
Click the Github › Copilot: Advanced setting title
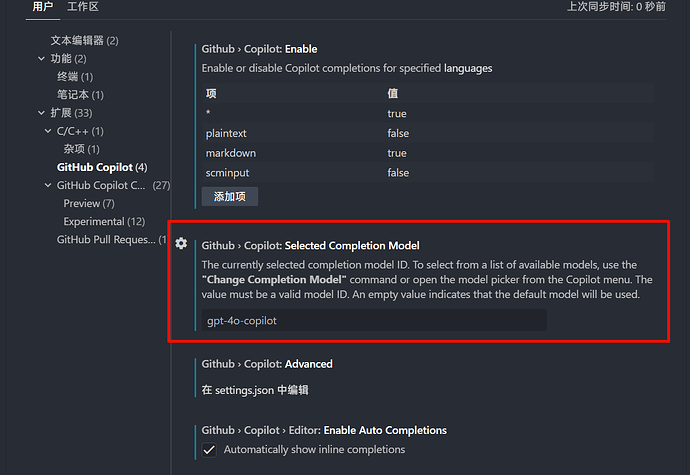[x=267, y=364]
